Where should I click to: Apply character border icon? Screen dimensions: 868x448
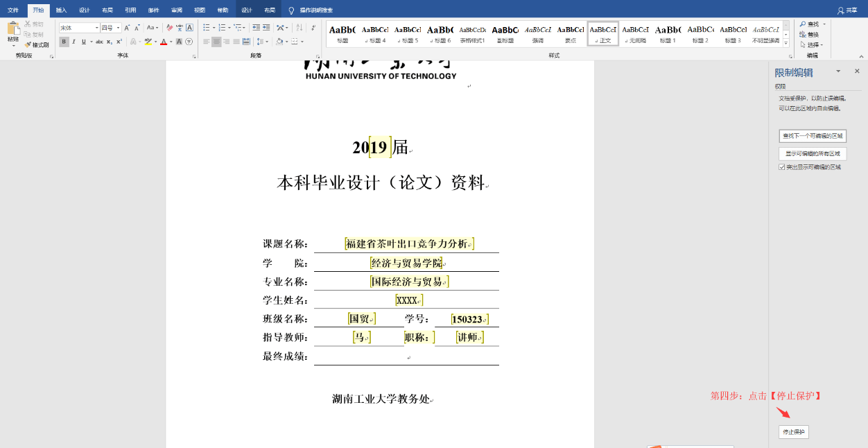tap(189, 28)
